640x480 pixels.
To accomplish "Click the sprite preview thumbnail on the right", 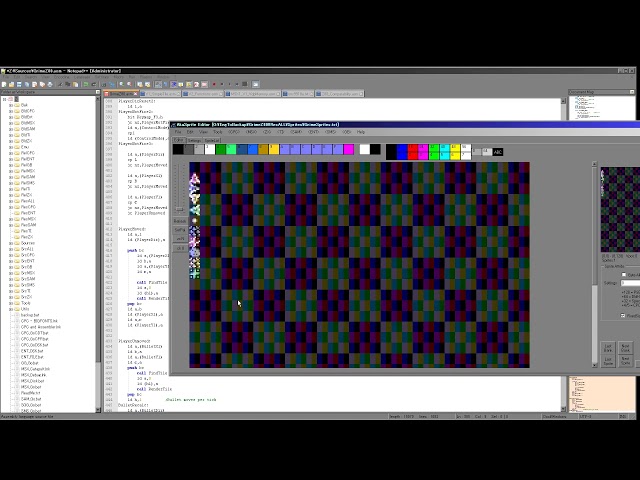I will [x=620, y=209].
